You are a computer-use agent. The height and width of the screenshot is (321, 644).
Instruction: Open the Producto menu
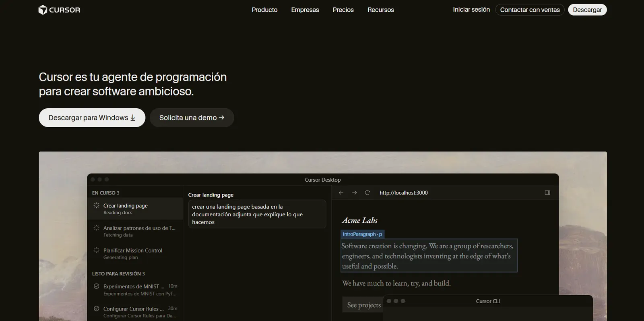[x=264, y=10]
